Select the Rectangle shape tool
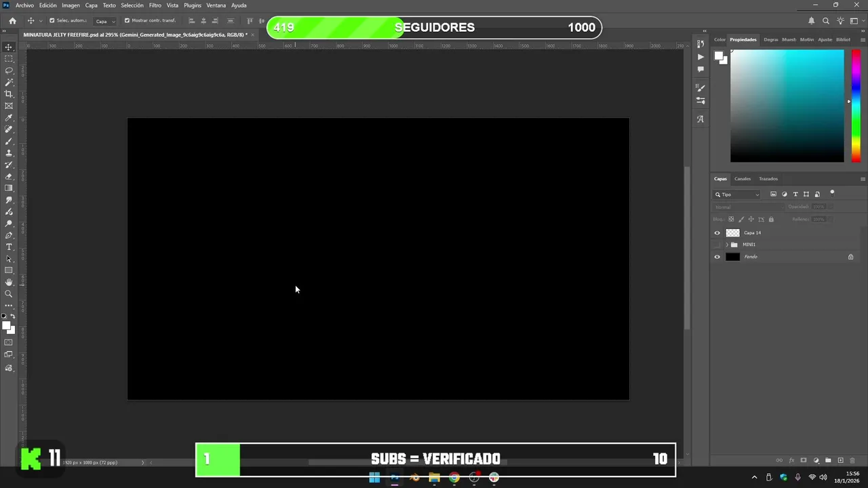The height and width of the screenshot is (488, 868). pyautogui.click(x=9, y=270)
